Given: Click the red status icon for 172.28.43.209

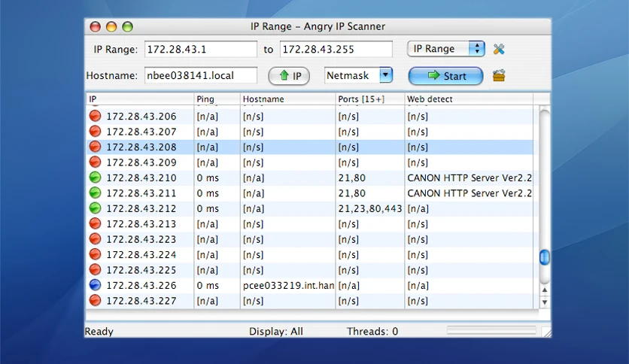Looking at the screenshot, I should tap(95, 162).
